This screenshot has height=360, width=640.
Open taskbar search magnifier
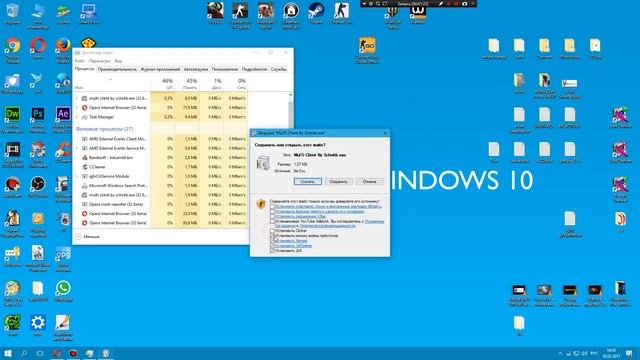24,353
